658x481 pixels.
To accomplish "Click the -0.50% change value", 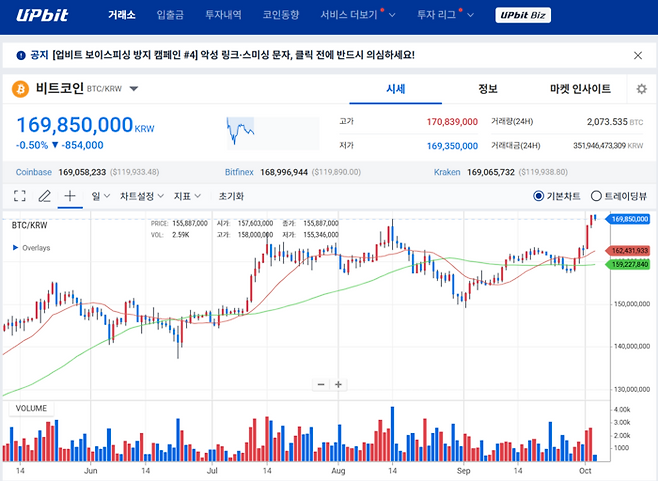I will pyautogui.click(x=32, y=145).
